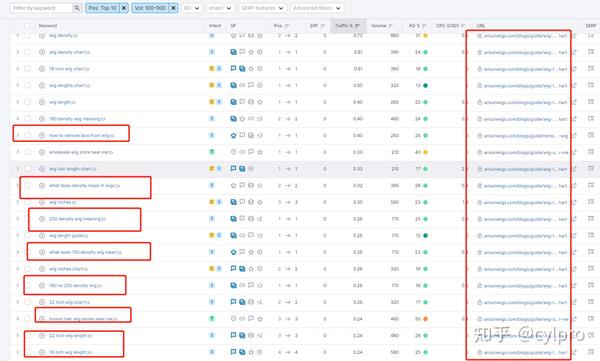
Task: Add 'wig inches chart' keyword plus icon
Action: tap(42, 269)
